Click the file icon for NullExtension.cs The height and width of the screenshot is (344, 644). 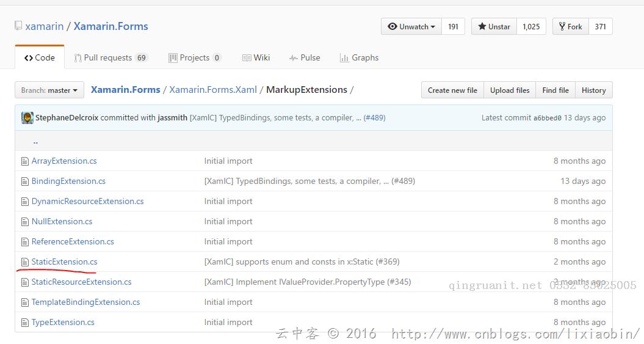tap(24, 222)
